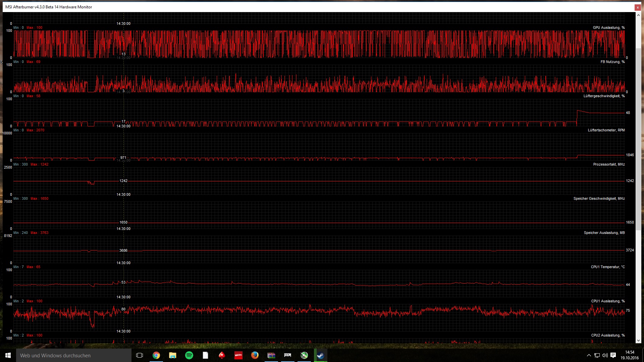Switch to the WinRAR taskbar window

271,355
